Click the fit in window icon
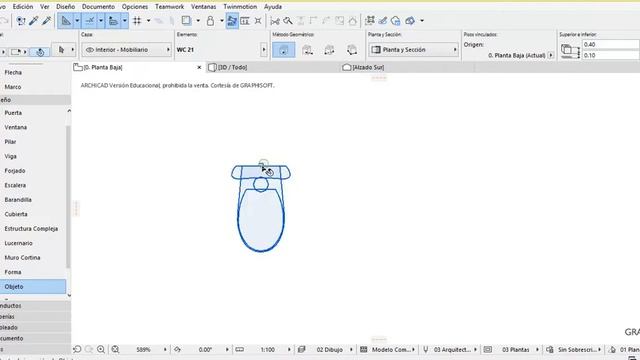 pos(116,349)
